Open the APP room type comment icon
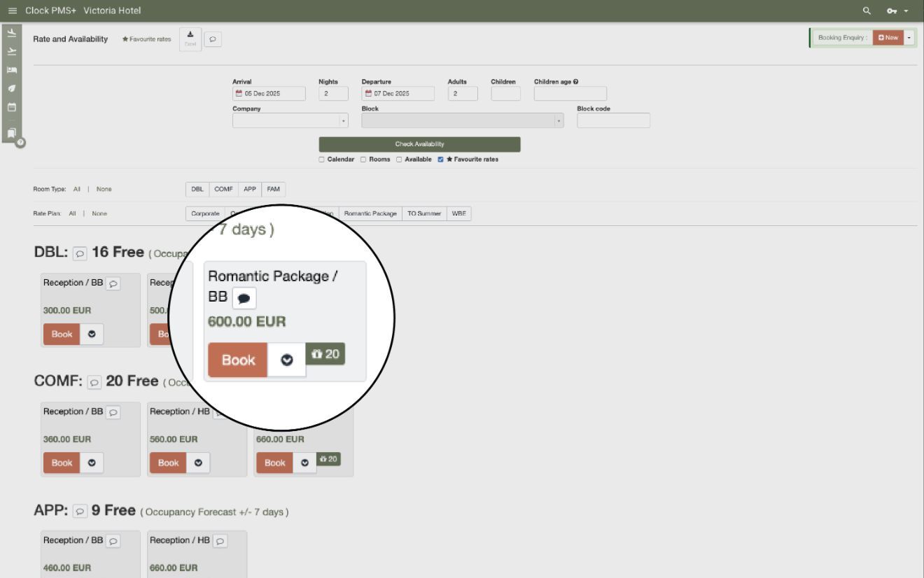The height and width of the screenshot is (578, 924). point(80,510)
